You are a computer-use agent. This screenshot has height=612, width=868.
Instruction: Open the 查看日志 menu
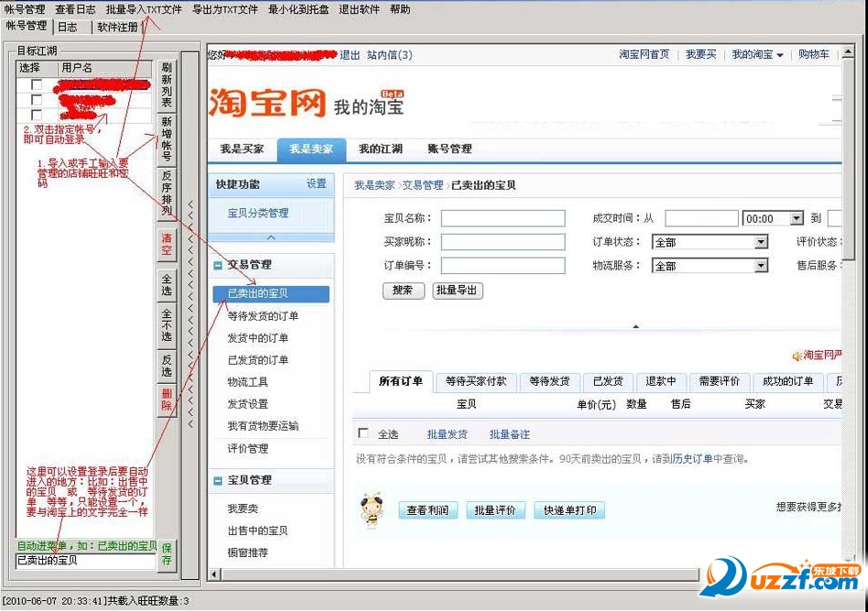(75, 9)
